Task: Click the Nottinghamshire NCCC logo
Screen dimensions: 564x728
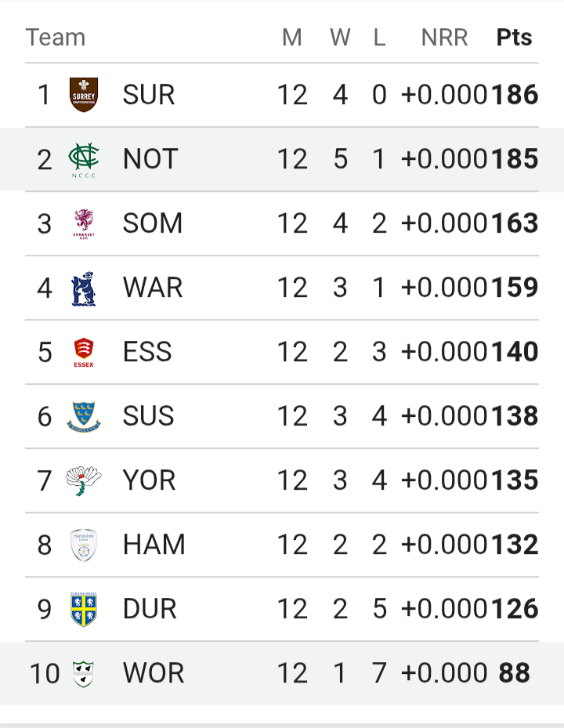Action: coord(84,160)
